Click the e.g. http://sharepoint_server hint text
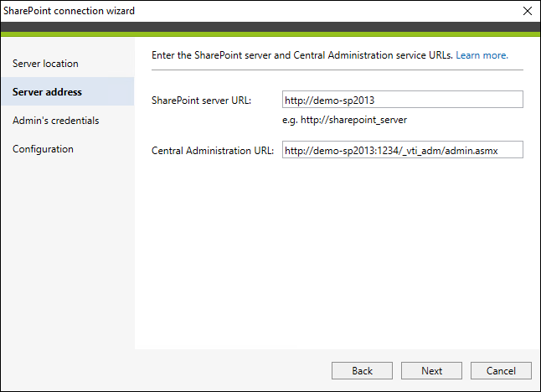 point(344,120)
